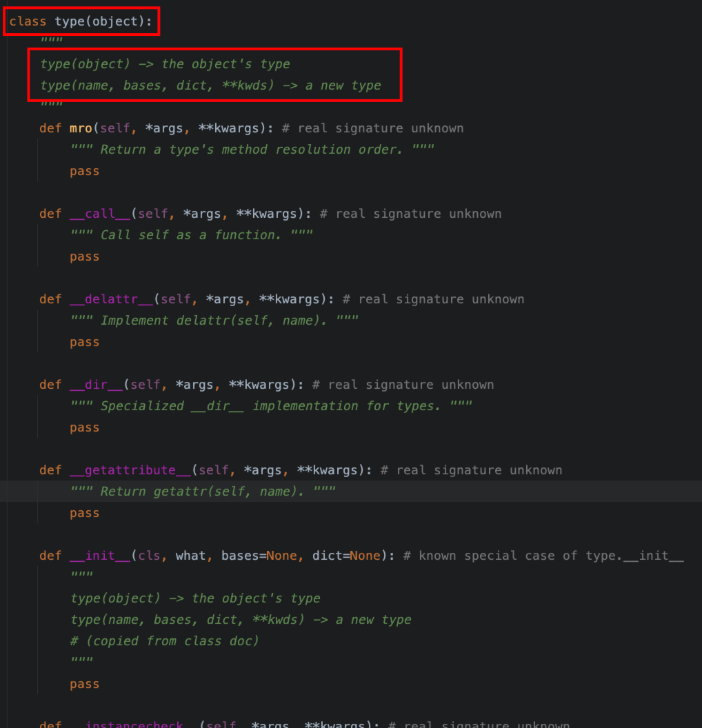Screen dimensions: 702x728
Task: Click the 'Implement delattr(self, name).' docstring
Action: (x=214, y=321)
